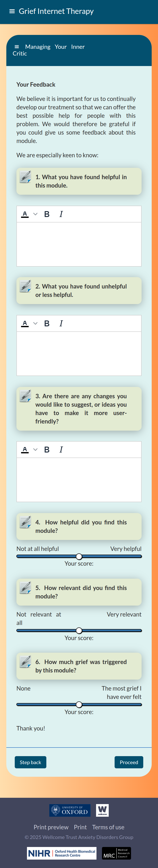The image size is (158, 868).
Task: Toggle bold in the question 1 editor
Action: click(47, 214)
